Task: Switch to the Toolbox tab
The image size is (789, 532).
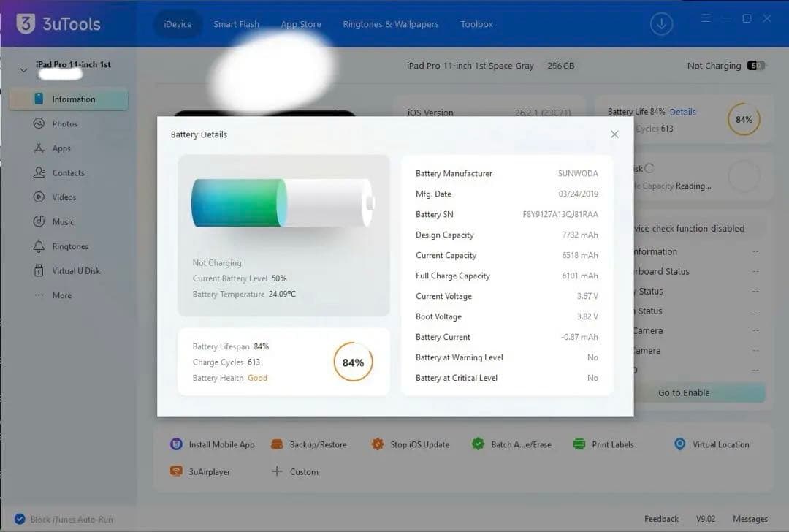Action: (x=476, y=24)
